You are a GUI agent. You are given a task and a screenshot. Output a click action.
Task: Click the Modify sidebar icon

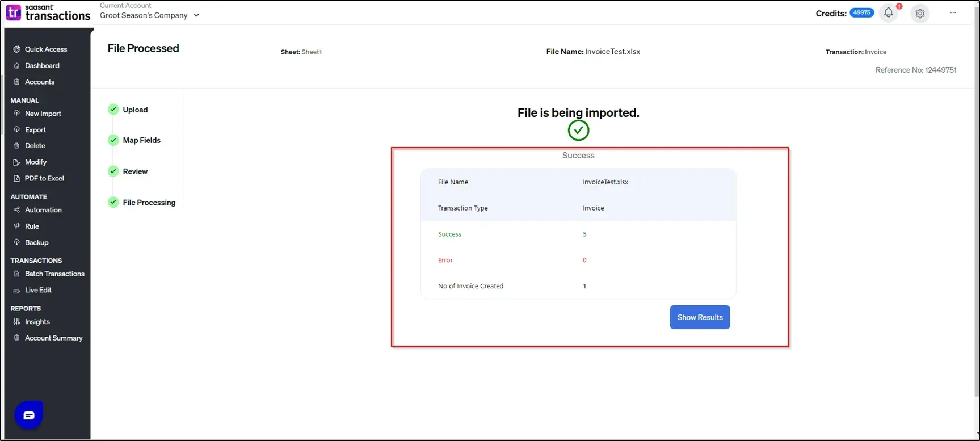coord(16,162)
